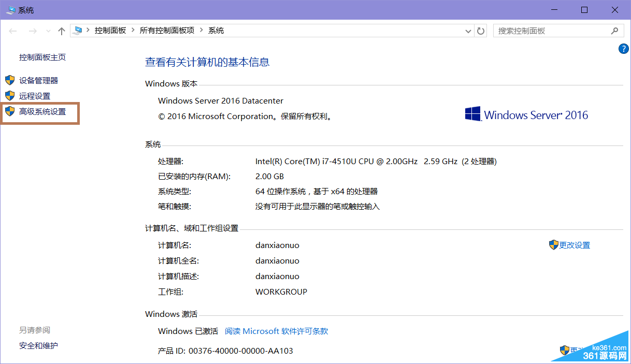Screen dimensions: 631x364
Task: Open 高级系统设置 in the sidebar
Action: coord(42,111)
